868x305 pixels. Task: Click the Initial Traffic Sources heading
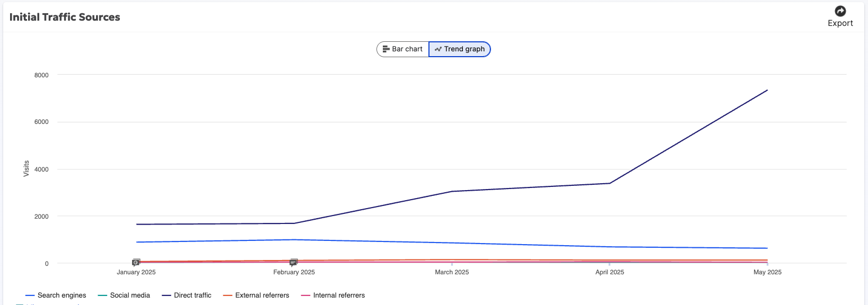[x=65, y=17]
